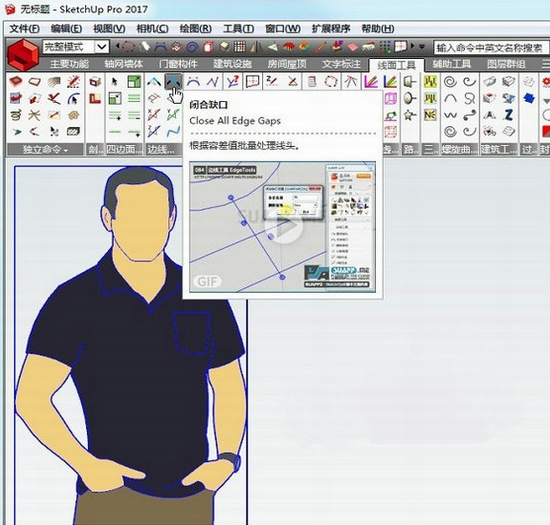Expand the 独立命令 panel dropdown
This screenshot has width=550, height=525.
coord(66,150)
